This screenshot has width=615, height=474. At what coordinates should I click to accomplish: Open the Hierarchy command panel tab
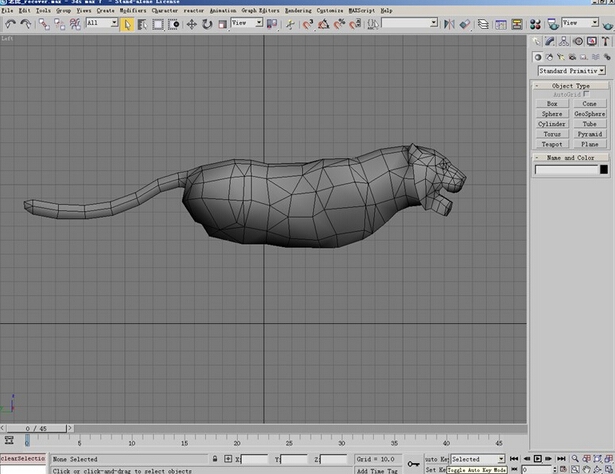coord(564,41)
